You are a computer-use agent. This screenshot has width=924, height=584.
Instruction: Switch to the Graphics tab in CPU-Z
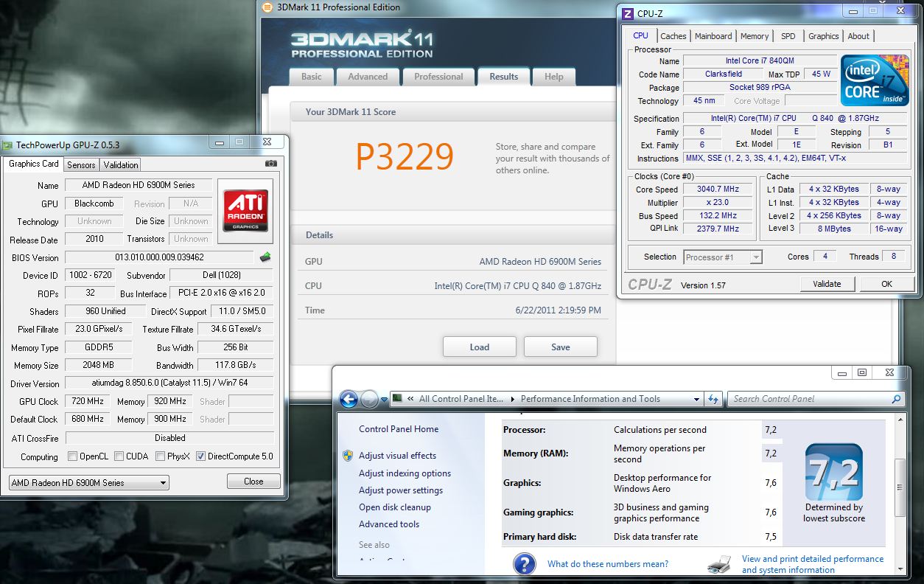point(824,36)
